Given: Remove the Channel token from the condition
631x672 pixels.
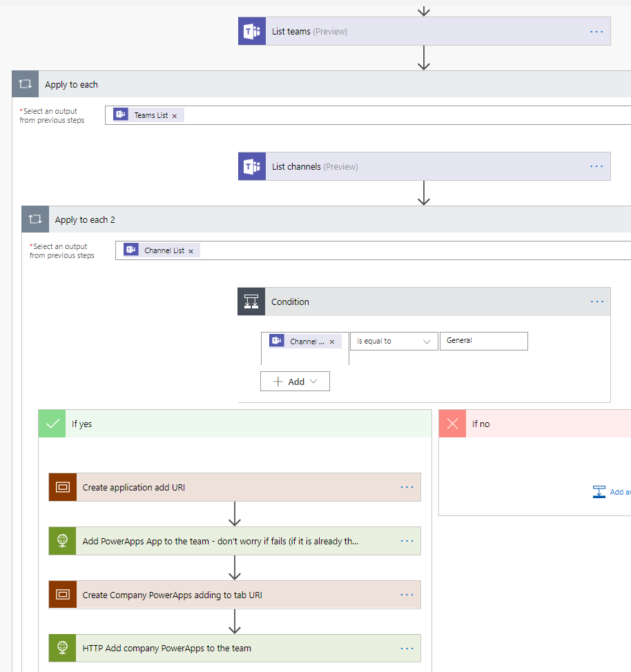Looking at the screenshot, I should click(x=332, y=342).
